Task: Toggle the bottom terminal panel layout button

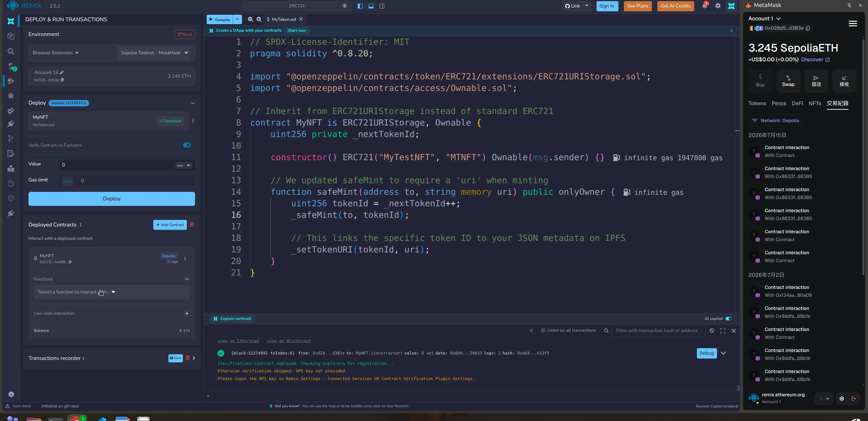Action: coord(371,6)
